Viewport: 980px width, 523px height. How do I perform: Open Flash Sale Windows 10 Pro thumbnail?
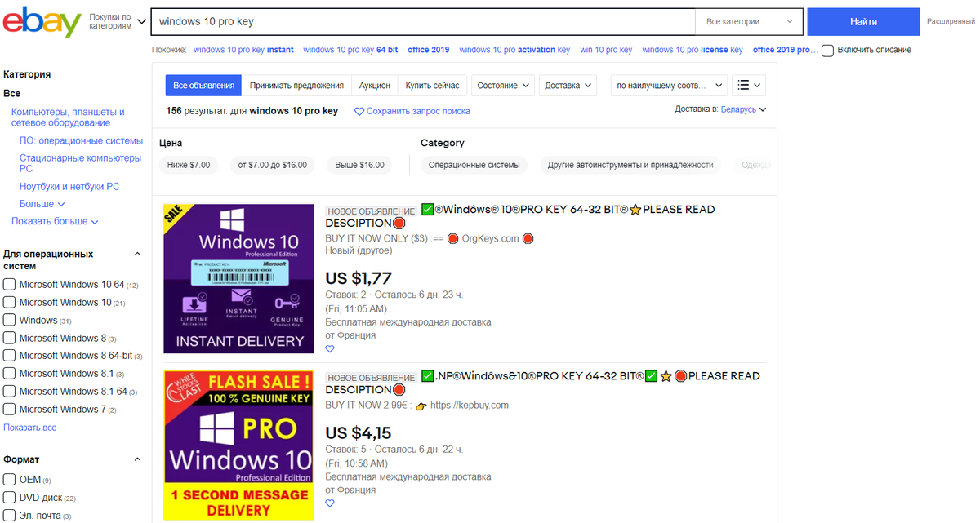tap(238, 445)
